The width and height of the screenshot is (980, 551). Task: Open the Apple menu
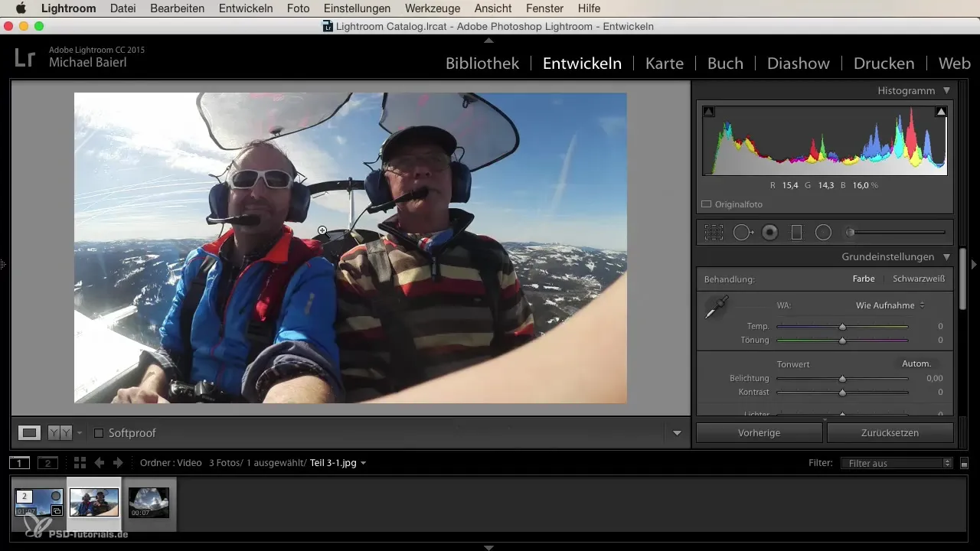(21, 8)
